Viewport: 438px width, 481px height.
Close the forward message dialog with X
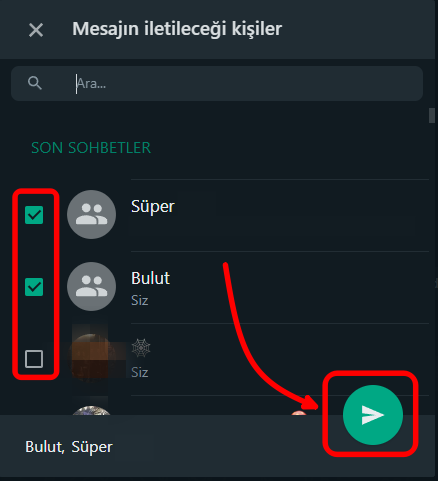[36, 30]
